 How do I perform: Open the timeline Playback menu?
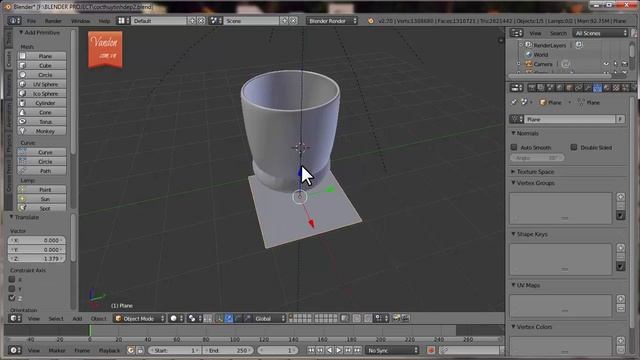(109, 350)
